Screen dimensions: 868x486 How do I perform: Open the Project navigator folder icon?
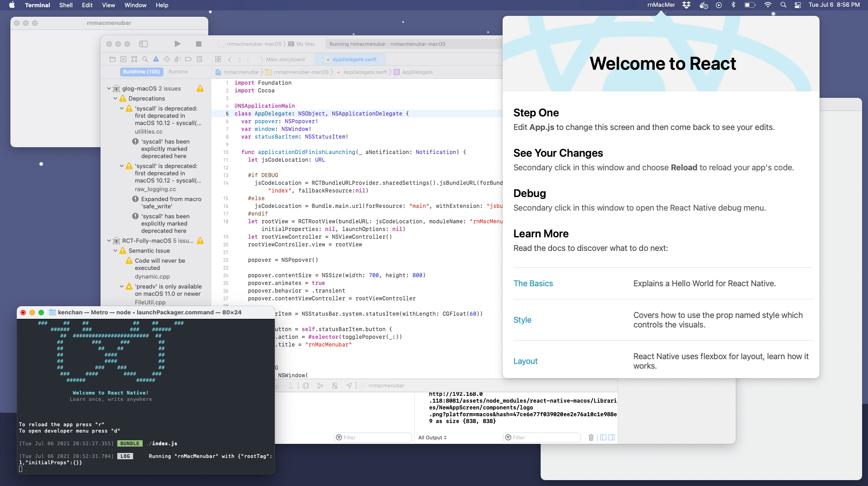pyautogui.click(x=112, y=59)
